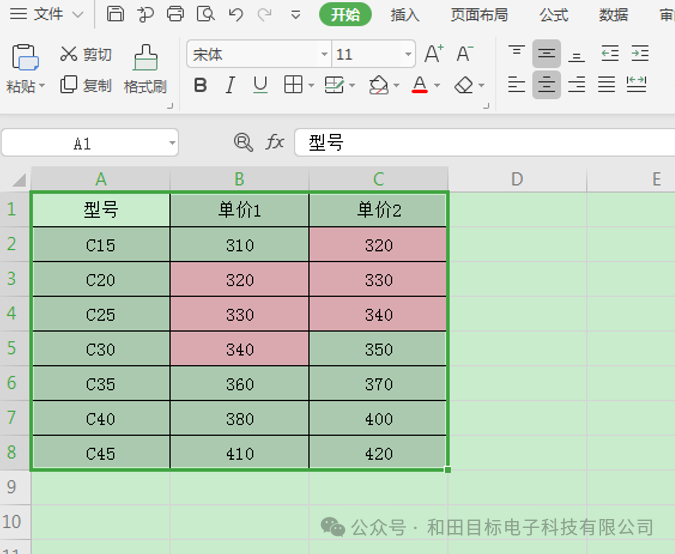The width and height of the screenshot is (675, 554).
Task: Apply the fill color bucket
Action: 378,85
